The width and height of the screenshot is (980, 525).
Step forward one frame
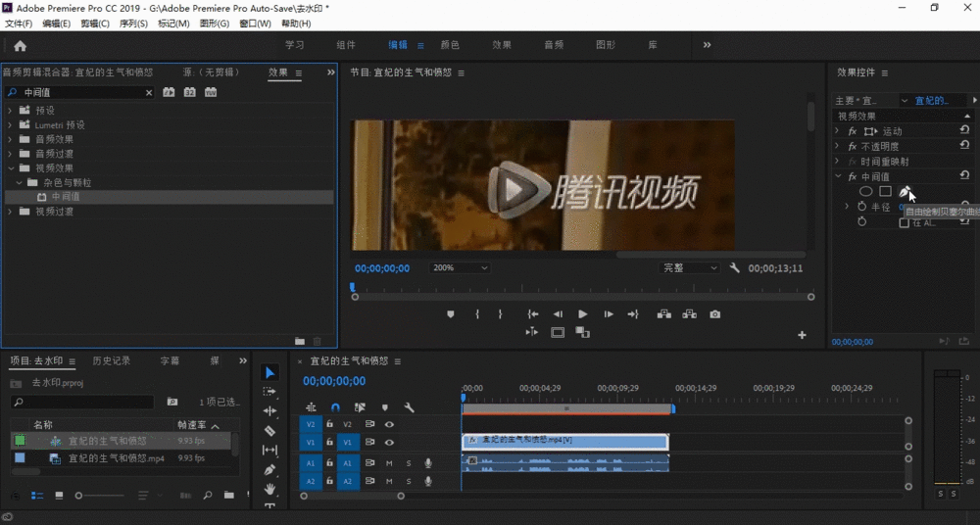[609, 314]
